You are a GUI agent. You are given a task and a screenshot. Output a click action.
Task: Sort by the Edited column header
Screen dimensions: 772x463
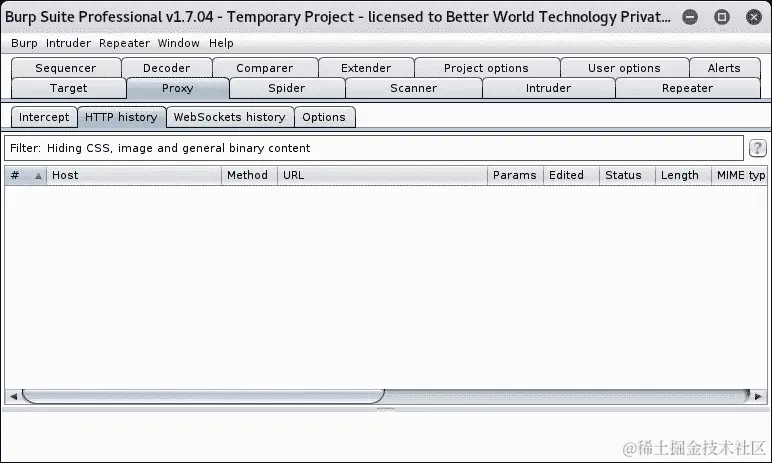point(571,175)
